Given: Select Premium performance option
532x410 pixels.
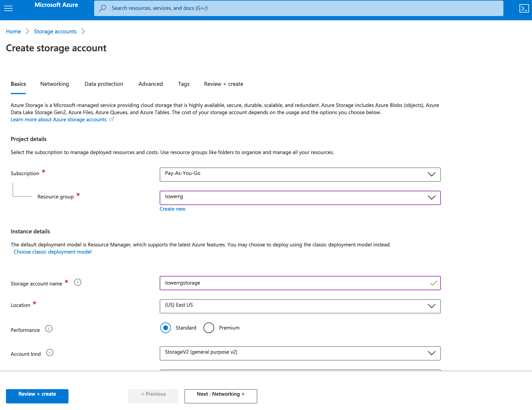Looking at the screenshot, I should pyautogui.click(x=209, y=328).
